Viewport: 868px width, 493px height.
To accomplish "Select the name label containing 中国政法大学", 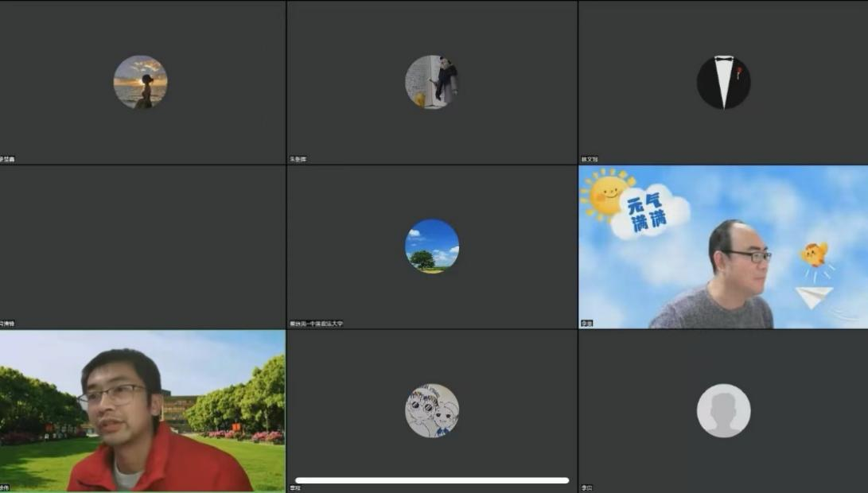I will click(x=317, y=324).
